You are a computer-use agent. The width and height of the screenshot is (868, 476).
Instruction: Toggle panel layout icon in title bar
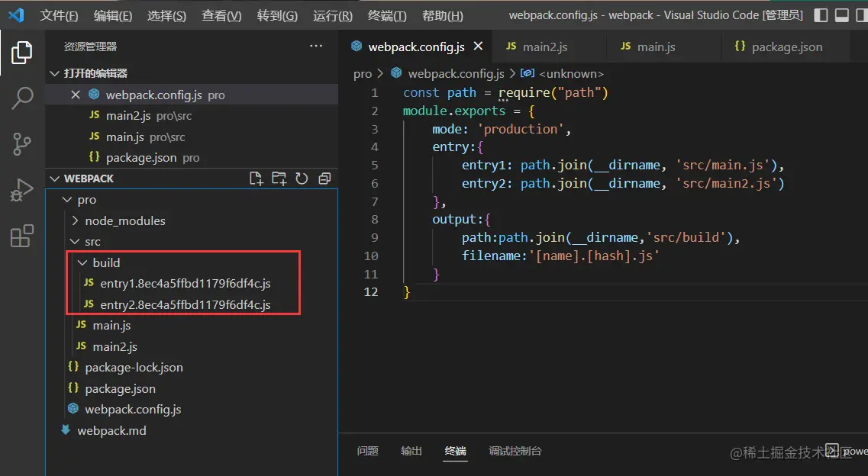click(x=842, y=15)
